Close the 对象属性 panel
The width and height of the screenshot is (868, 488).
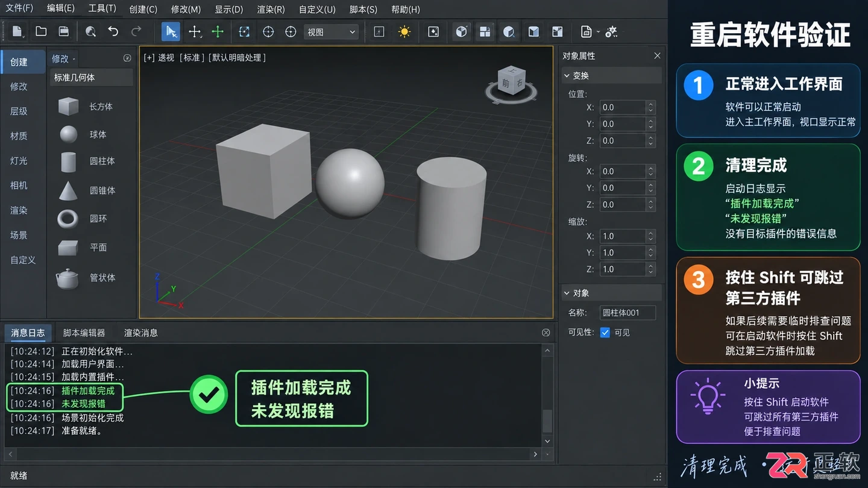657,56
